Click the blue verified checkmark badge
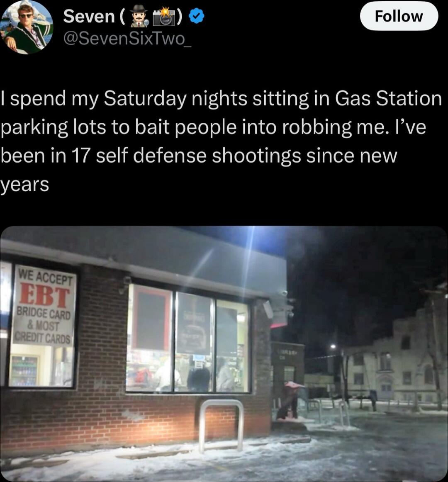This screenshot has height=482, width=448. (x=196, y=16)
